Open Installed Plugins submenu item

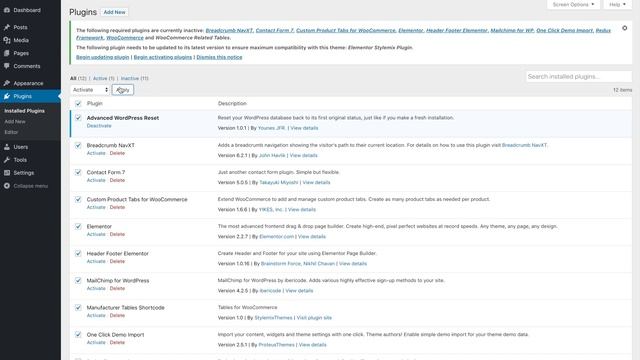(x=24, y=111)
